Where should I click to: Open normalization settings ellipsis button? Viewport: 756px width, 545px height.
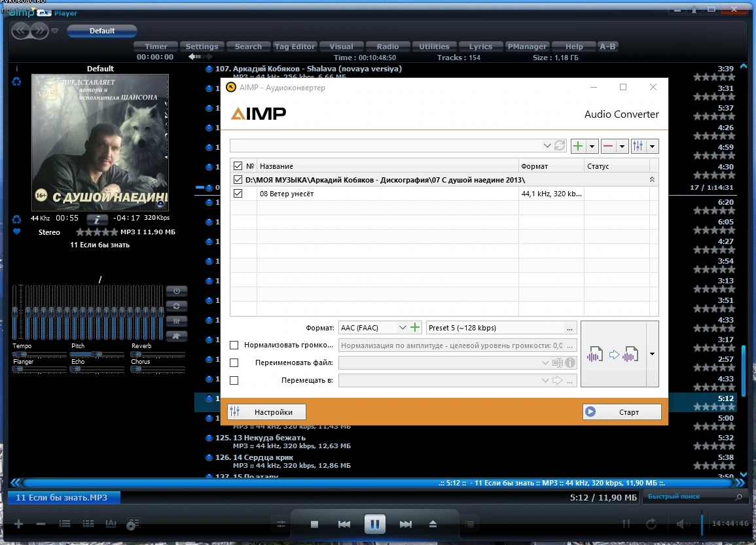click(569, 345)
